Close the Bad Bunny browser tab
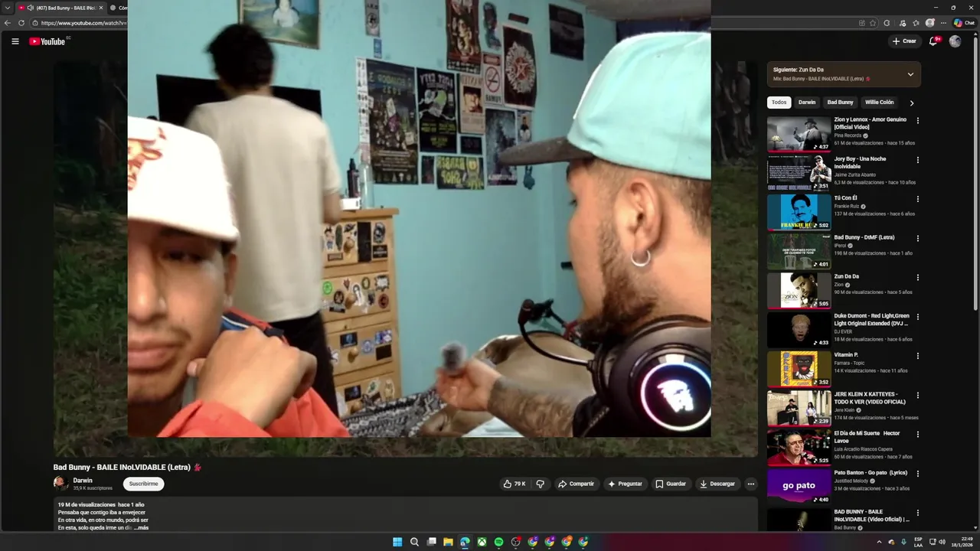The width and height of the screenshot is (980, 551). [x=101, y=8]
